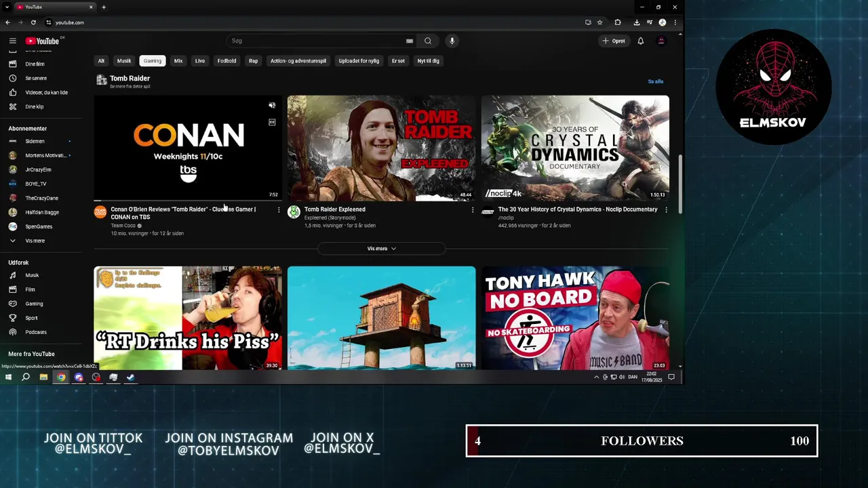Viewport: 868px width, 488px height.
Task: Open the on-screen keyboard icon in the search box
Action: pos(410,41)
